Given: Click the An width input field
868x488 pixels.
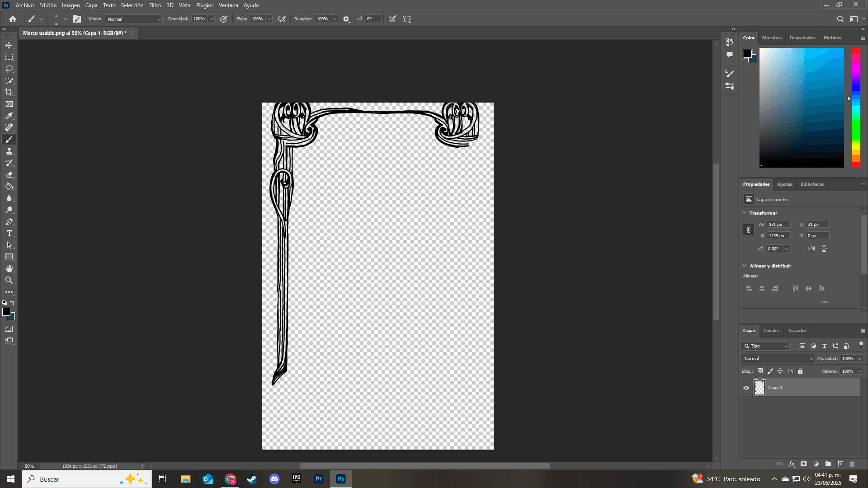Looking at the screenshot, I should tap(778, 224).
